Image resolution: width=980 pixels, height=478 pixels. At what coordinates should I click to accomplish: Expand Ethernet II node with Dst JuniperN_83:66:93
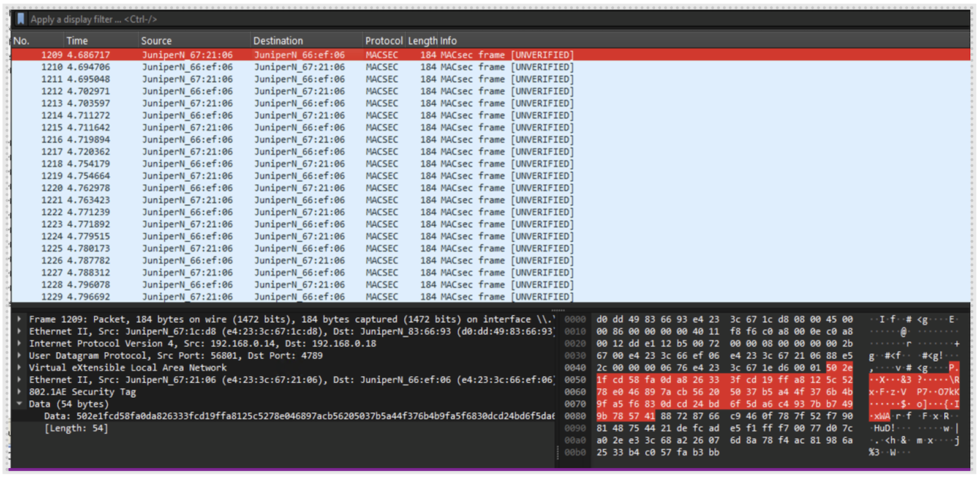tap(20, 332)
